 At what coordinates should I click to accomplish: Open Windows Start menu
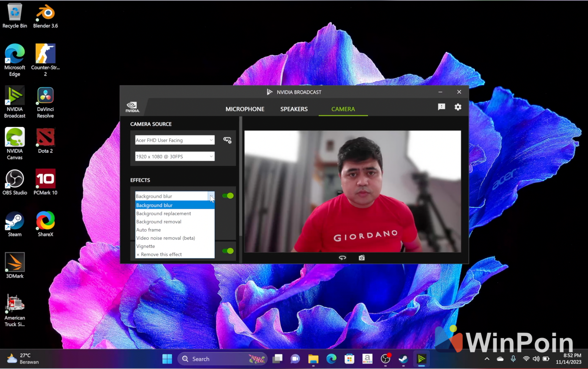(x=167, y=359)
